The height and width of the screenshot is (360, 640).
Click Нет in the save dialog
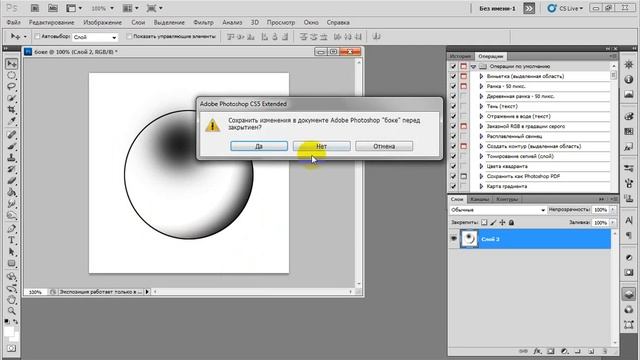321,146
